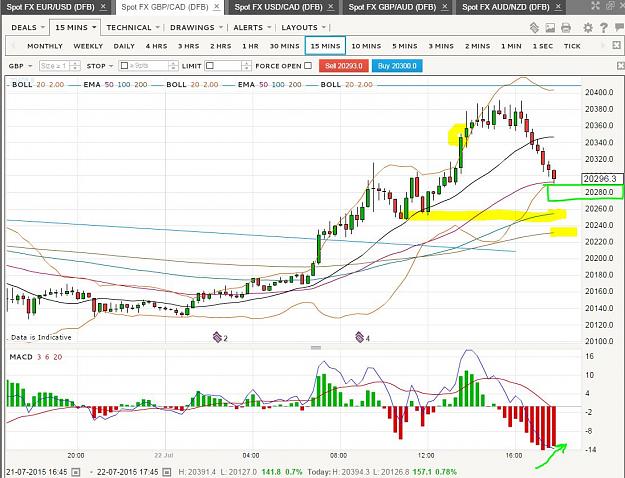Close the GBP/AUD tab
This screenshot has width=625, height=478.
coord(445,7)
